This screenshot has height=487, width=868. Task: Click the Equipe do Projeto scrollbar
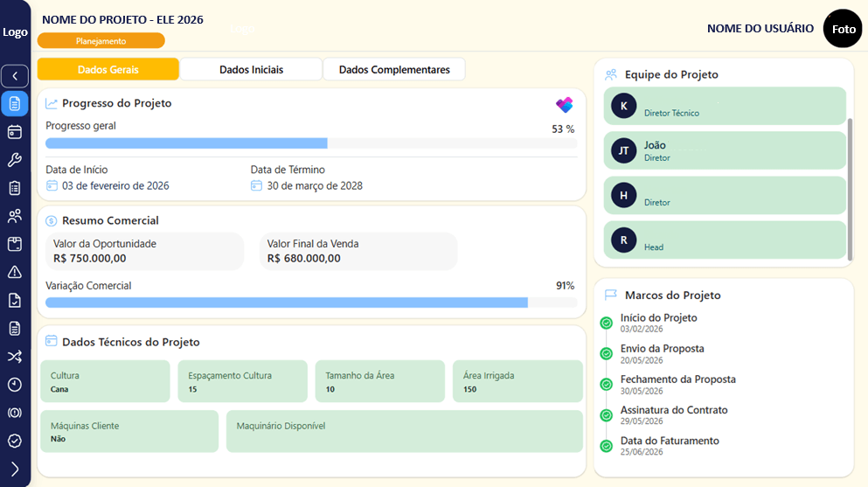(851, 189)
